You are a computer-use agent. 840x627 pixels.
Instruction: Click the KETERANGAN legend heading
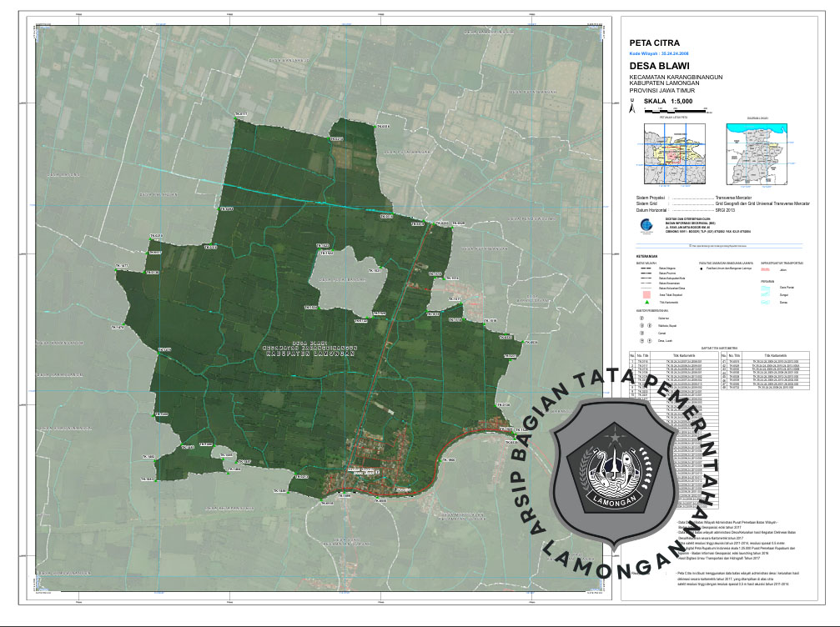(646, 256)
